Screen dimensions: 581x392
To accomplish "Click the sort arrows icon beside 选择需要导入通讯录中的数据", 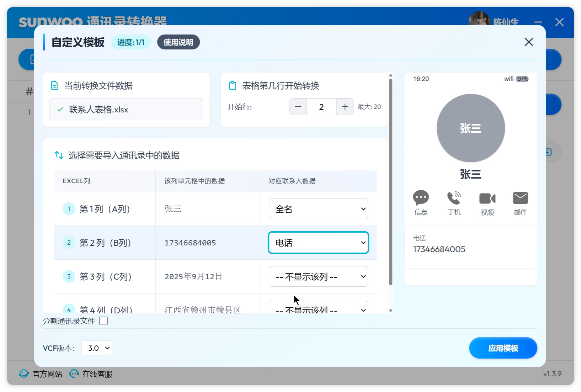I will point(59,155).
